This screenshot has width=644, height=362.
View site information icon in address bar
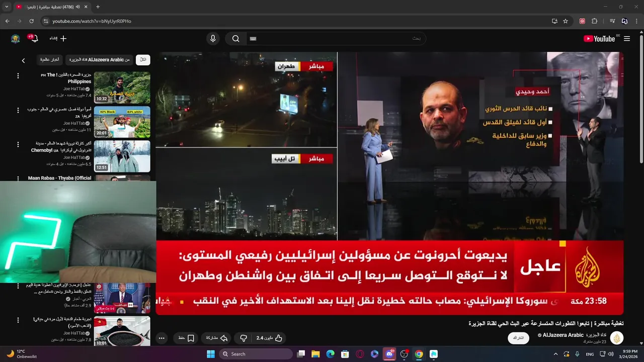point(46,21)
